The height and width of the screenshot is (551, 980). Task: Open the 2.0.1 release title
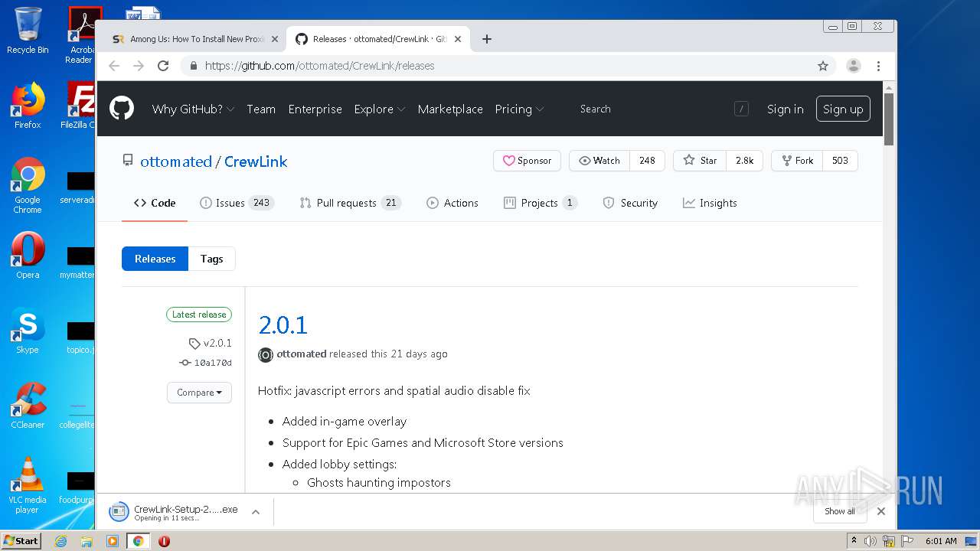[283, 325]
